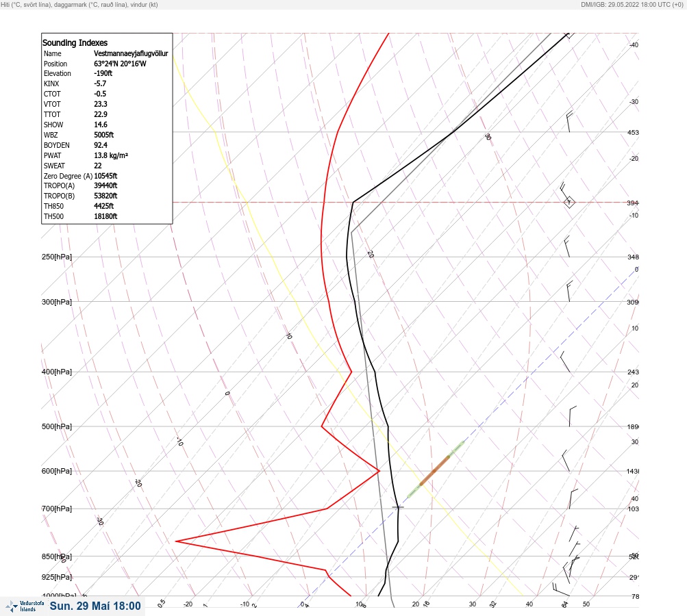687x616 pixels.
Task: Click the date label 'Sun. 29 Maí 18:00'
Action: point(95,606)
